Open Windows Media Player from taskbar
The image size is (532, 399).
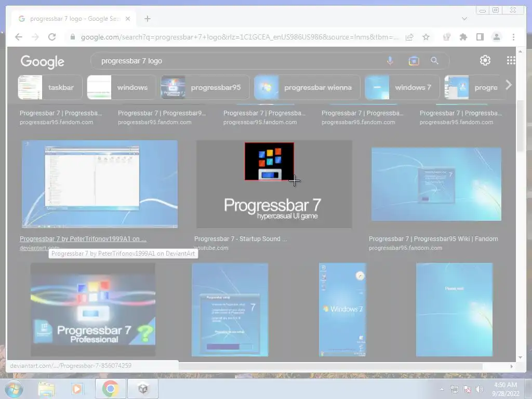coord(77,389)
